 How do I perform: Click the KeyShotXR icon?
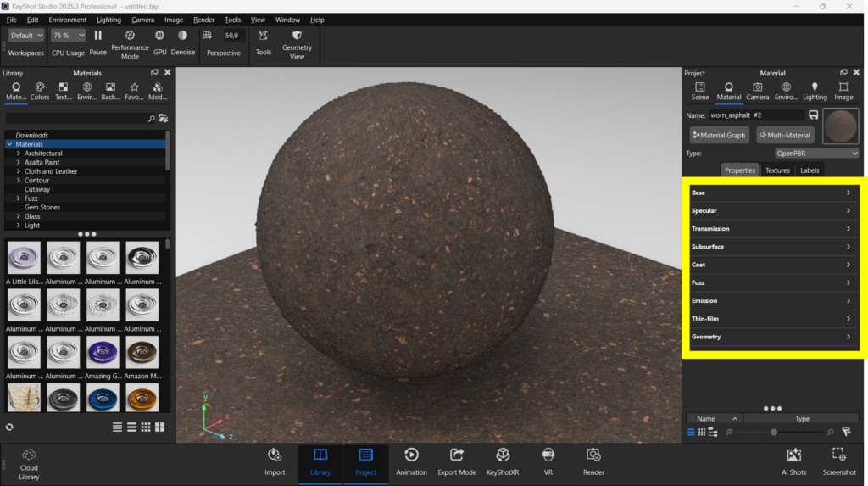click(x=503, y=455)
